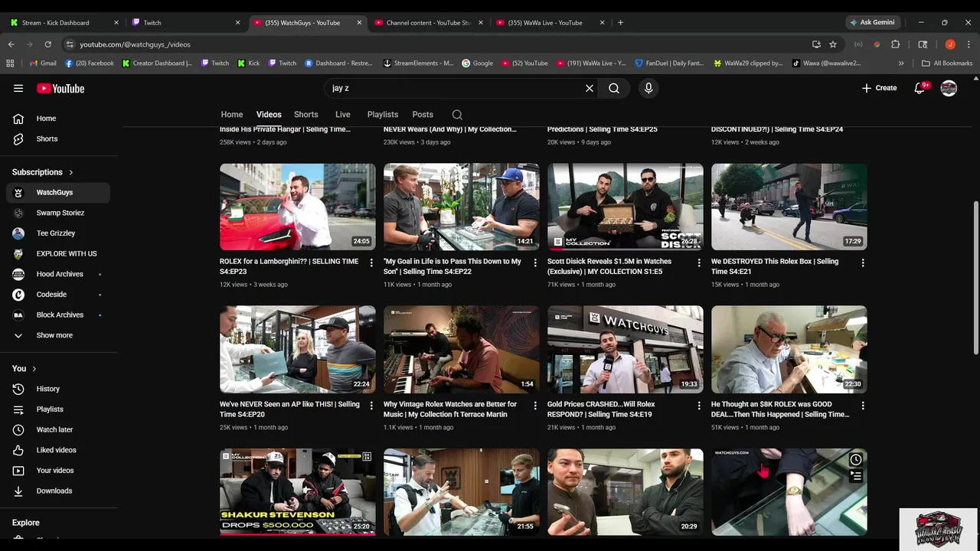
Task: Open options menu for Scott Disick video
Action: pyautogui.click(x=699, y=262)
